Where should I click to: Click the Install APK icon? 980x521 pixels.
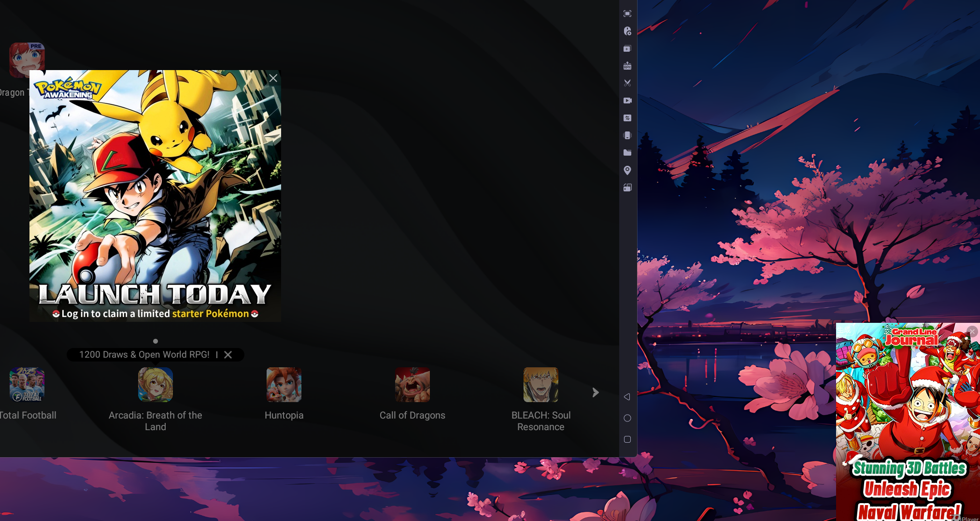pyautogui.click(x=627, y=66)
